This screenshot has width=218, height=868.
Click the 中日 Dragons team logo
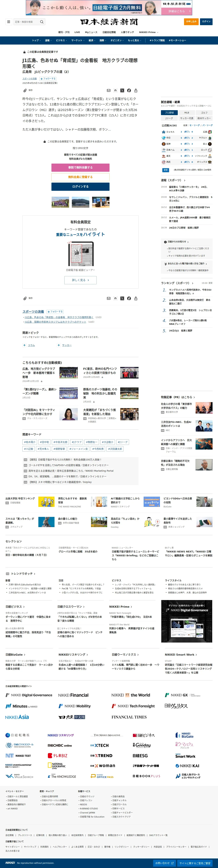tap(163, 138)
